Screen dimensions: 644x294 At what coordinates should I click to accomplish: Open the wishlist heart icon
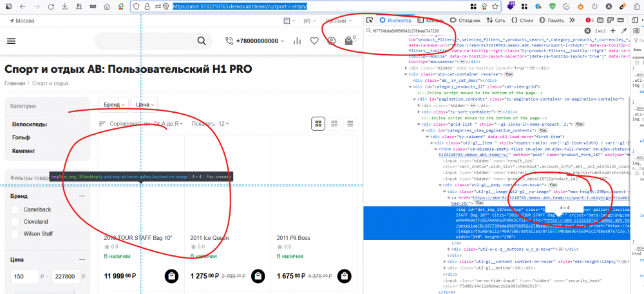click(314, 41)
